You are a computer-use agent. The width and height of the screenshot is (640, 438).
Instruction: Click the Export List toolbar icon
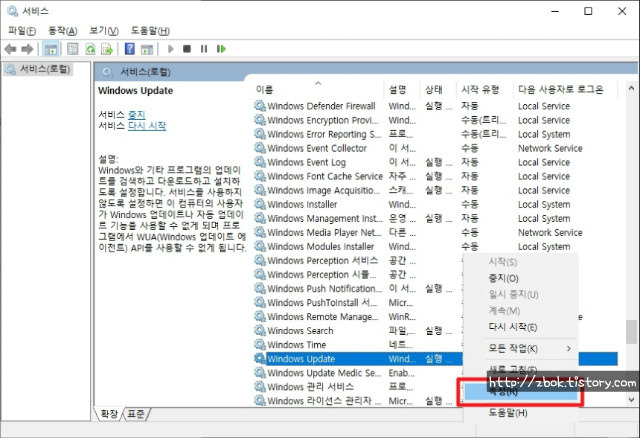click(107, 49)
